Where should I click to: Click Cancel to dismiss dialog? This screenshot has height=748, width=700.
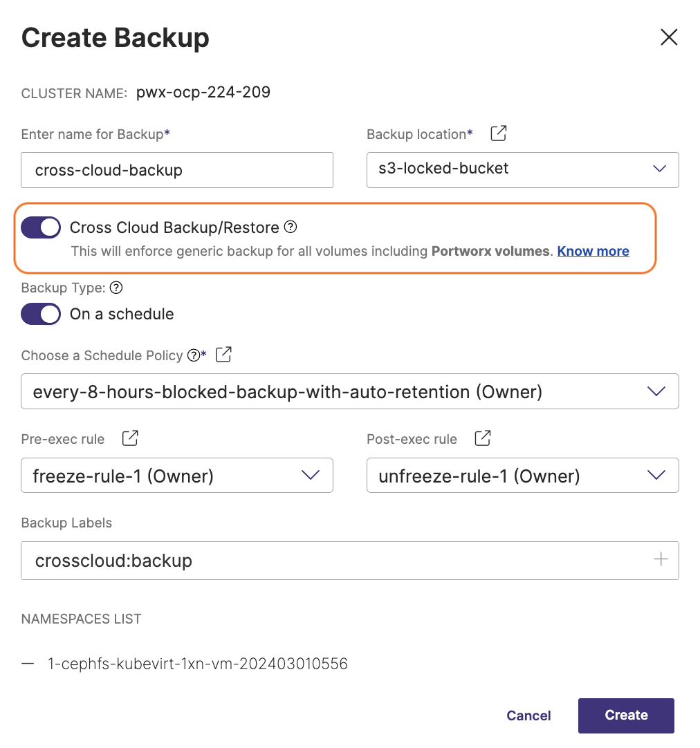point(528,716)
